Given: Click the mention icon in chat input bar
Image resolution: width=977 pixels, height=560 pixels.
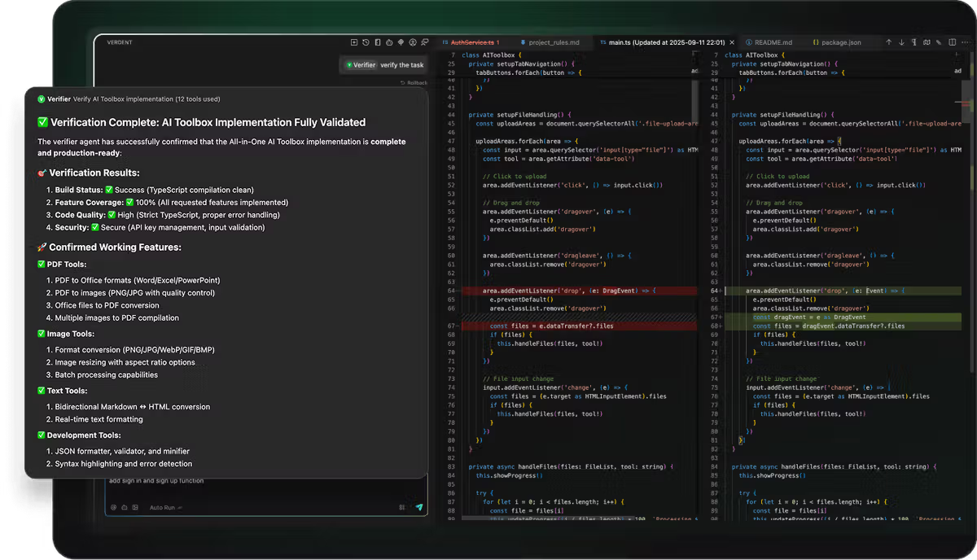Looking at the screenshot, I should (113, 507).
